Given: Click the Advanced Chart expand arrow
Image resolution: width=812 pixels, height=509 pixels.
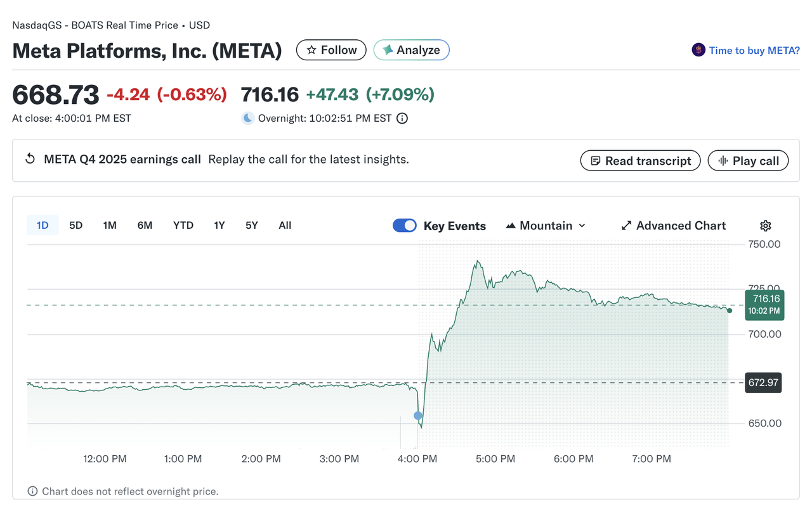Looking at the screenshot, I should coord(625,225).
